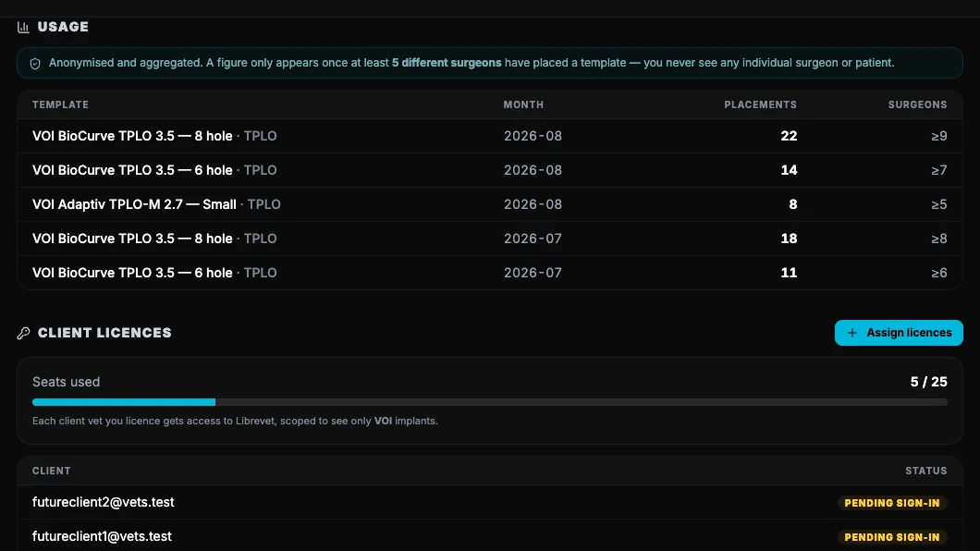Click the Seats used label
Screen dimensions: 980x551
(67, 382)
